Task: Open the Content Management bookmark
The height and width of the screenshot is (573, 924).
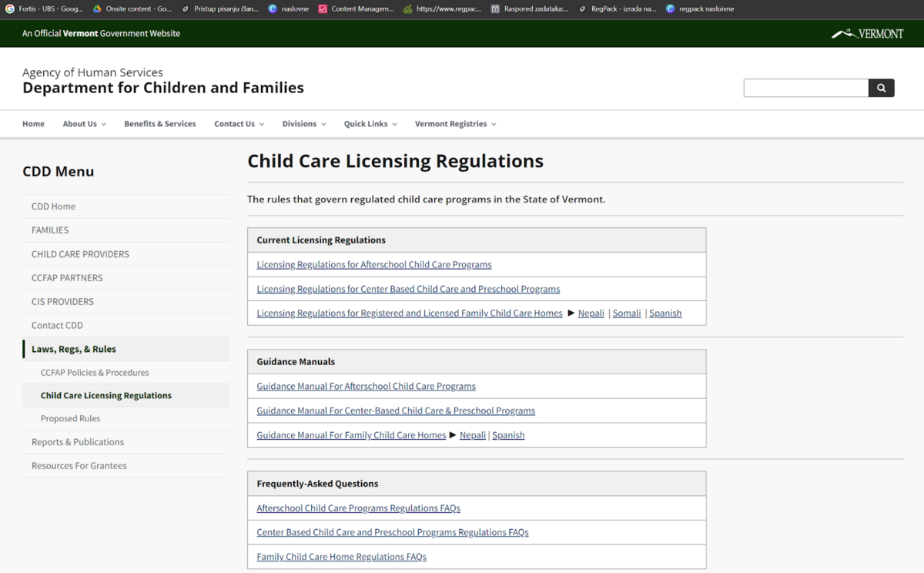Action: pyautogui.click(x=356, y=9)
